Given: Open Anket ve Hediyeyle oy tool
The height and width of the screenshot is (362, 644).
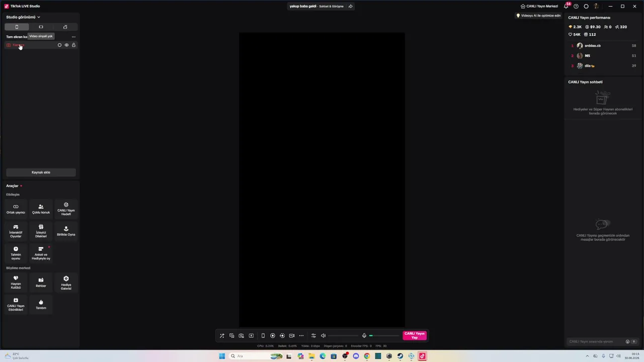Looking at the screenshot, I should pyautogui.click(x=41, y=253).
